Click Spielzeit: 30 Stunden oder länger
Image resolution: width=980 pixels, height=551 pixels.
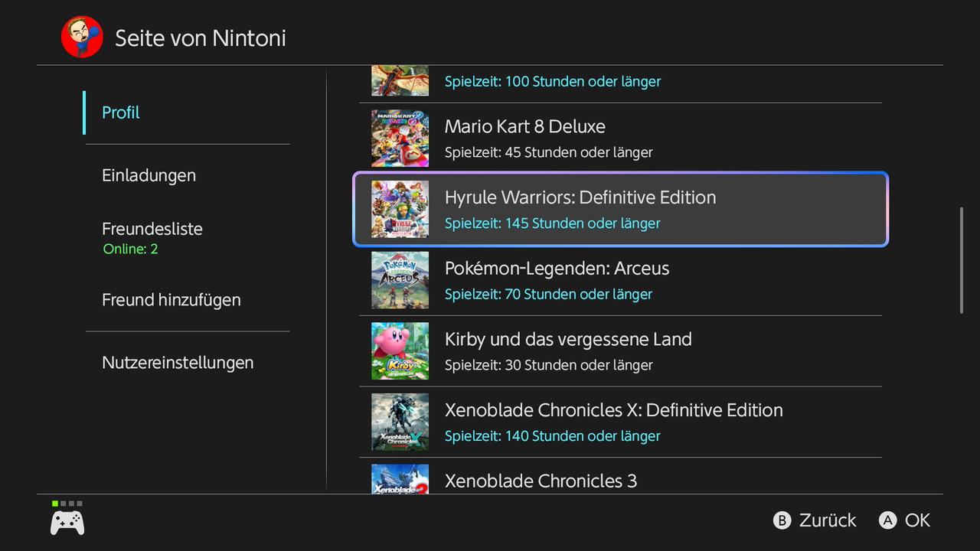tap(549, 365)
